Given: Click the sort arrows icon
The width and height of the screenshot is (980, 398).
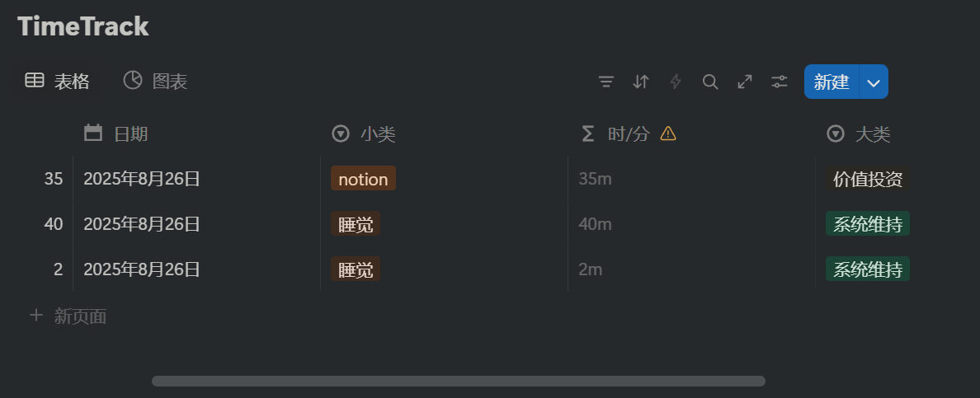Looking at the screenshot, I should pyautogui.click(x=641, y=82).
